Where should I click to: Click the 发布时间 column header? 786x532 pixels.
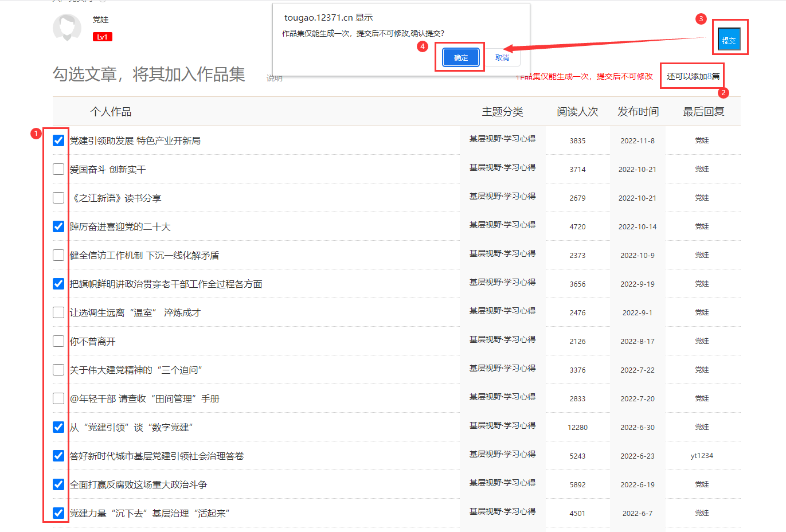[x=638, y=112]
